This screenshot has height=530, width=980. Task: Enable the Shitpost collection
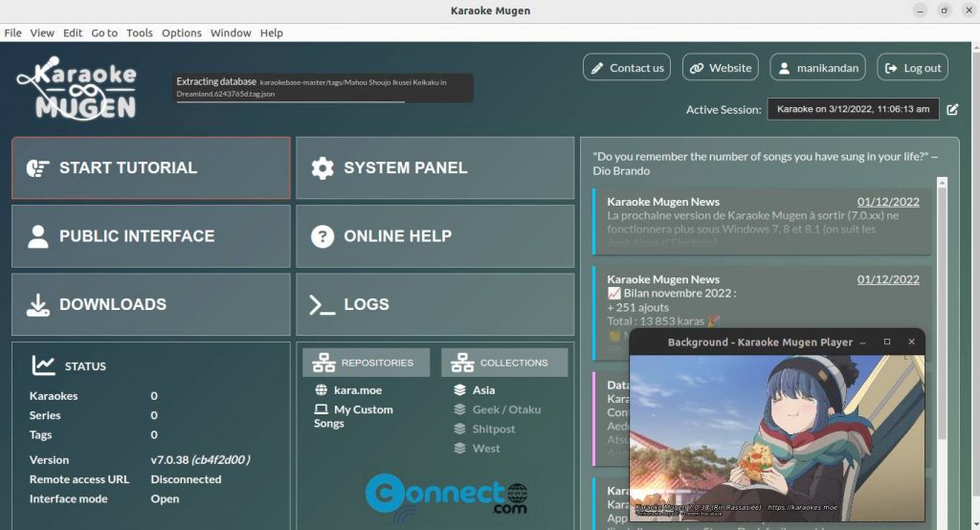tap(493, 429)
